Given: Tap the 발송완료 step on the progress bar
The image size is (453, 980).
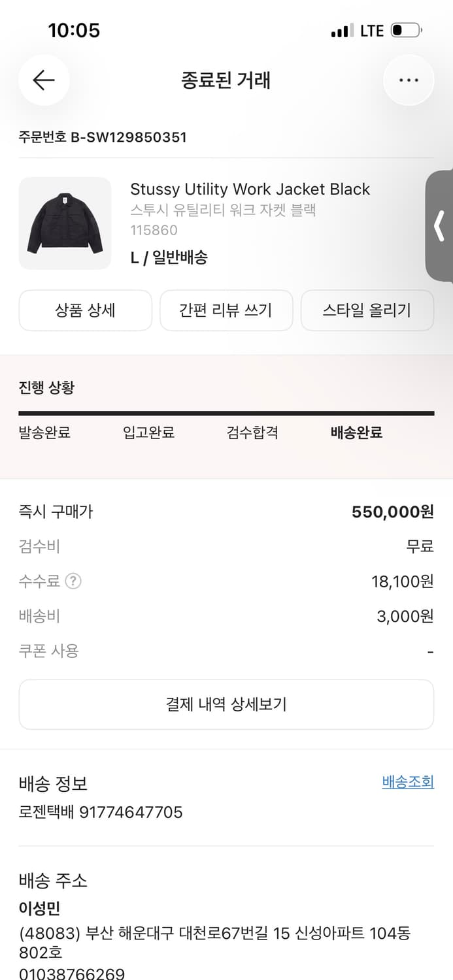Looking at the screenshot, I should (x=45, y=433).
